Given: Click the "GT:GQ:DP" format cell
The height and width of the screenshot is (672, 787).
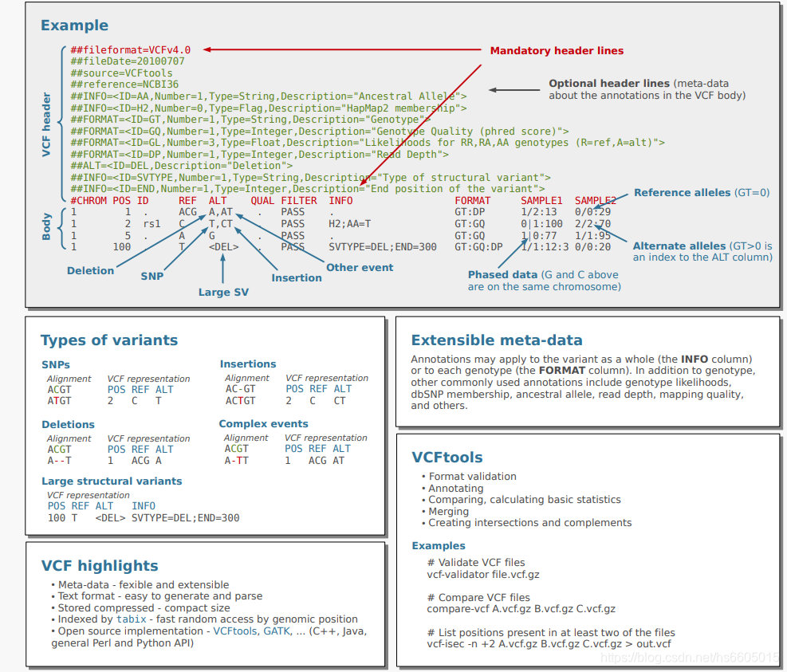Looking at the screenshot, I should [478, 247].
